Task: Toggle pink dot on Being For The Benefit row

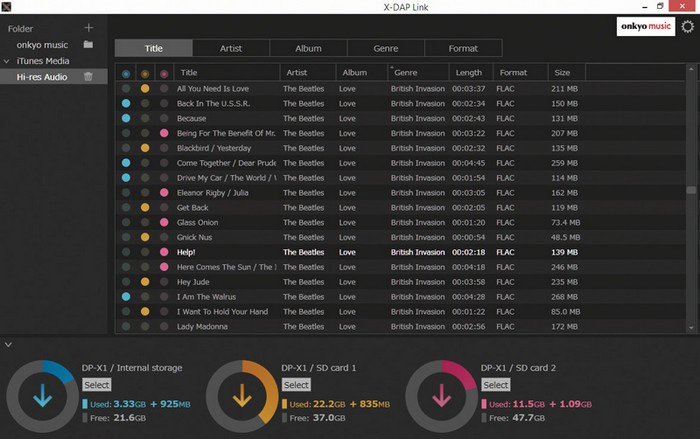Action: click(164, 133)
